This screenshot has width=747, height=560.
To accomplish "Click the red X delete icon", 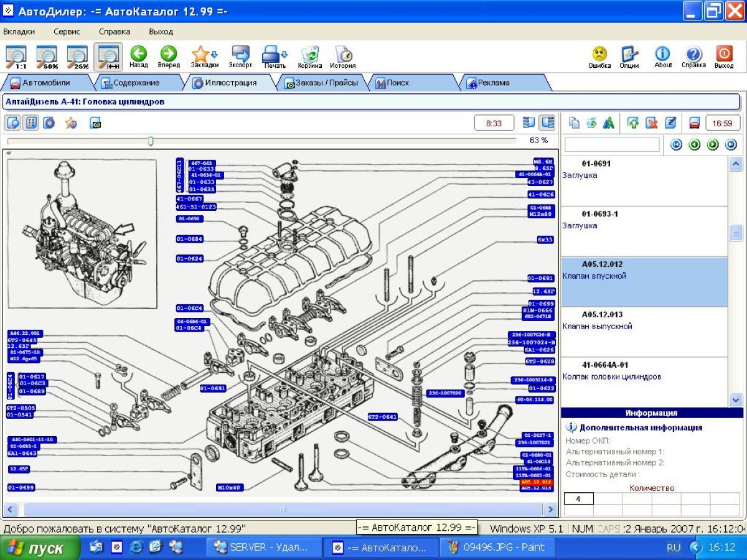I will pyautogui.click(x=652, y=123).
